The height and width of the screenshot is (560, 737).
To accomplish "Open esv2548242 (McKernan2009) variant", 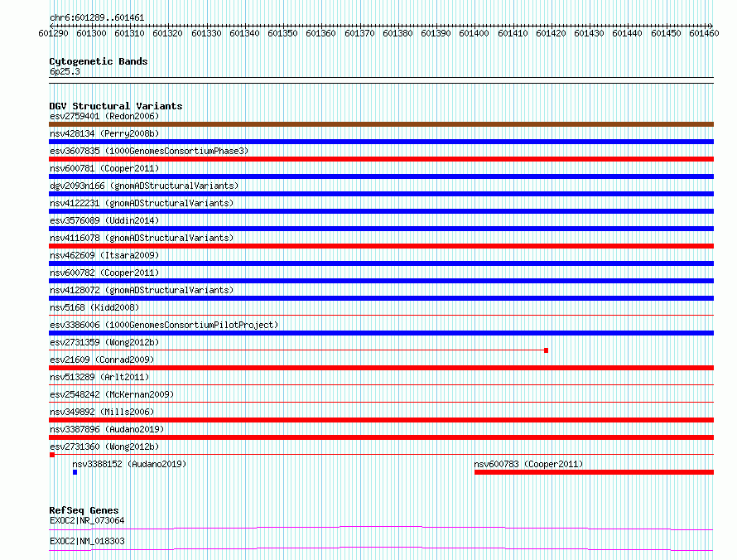I will point(112,394).
